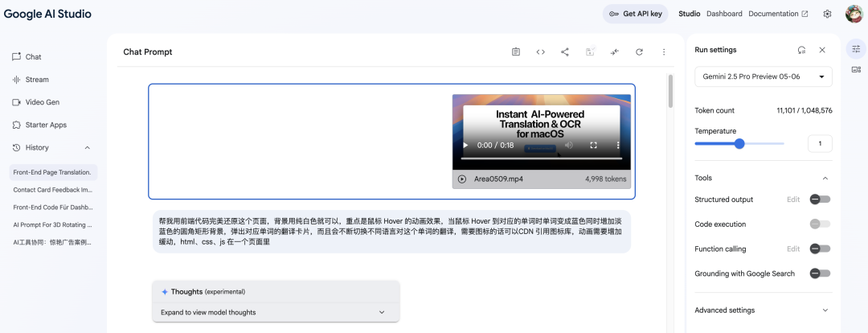Screen dimensions: 868x333
Task: Edit Structured output settings
Action: click(793, 199)
